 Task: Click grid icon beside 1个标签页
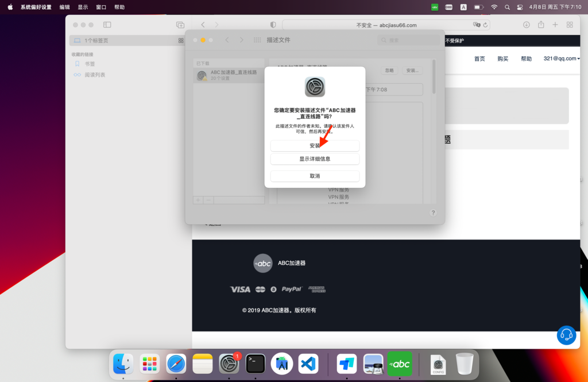point(181,41)
